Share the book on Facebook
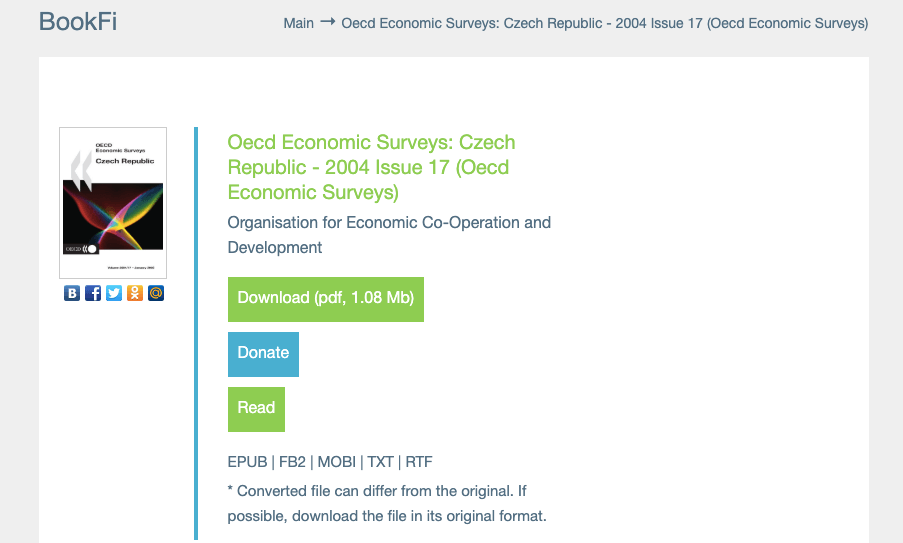Image resolution: width=903 pixels, height=543 pixels. 93,293
